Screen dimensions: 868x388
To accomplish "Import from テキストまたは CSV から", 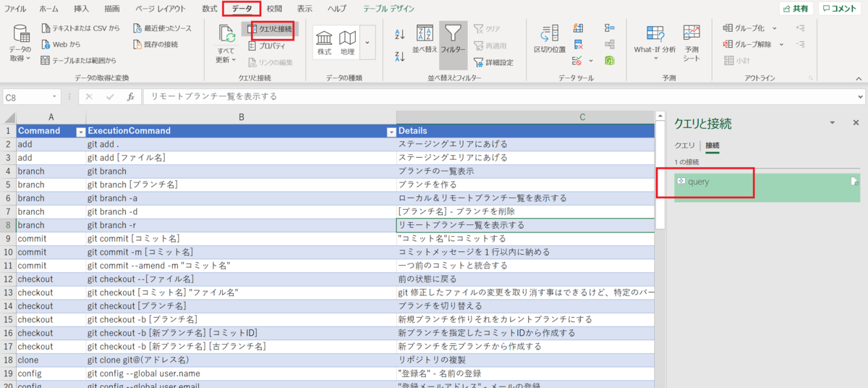I will (81, 28).
